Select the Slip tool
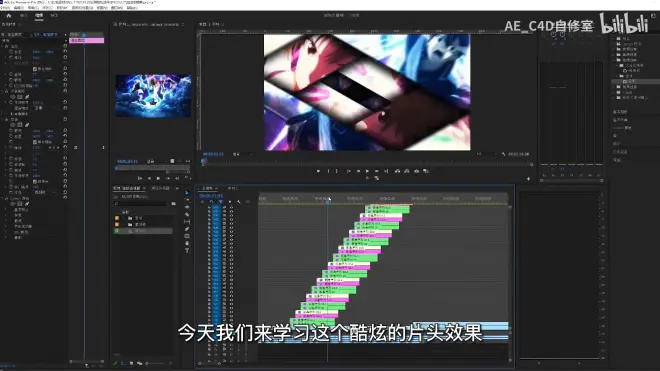The image size is (660, 371). (187, 222)
